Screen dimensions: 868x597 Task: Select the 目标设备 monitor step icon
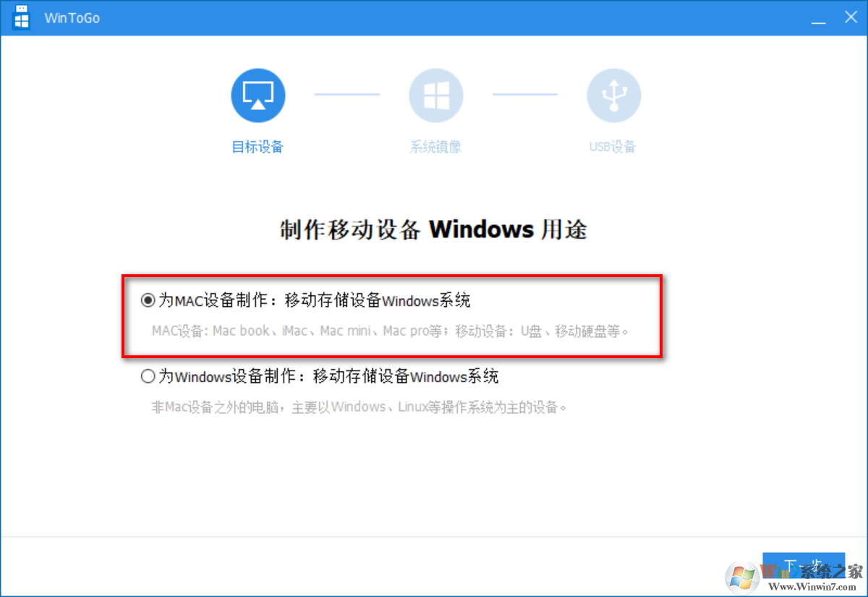pos(258,94)
